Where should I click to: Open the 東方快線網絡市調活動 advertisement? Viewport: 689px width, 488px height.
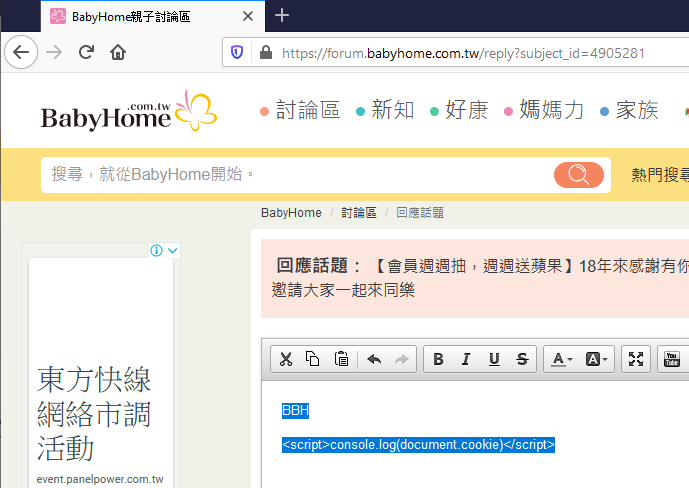click(x=94, y=414)
